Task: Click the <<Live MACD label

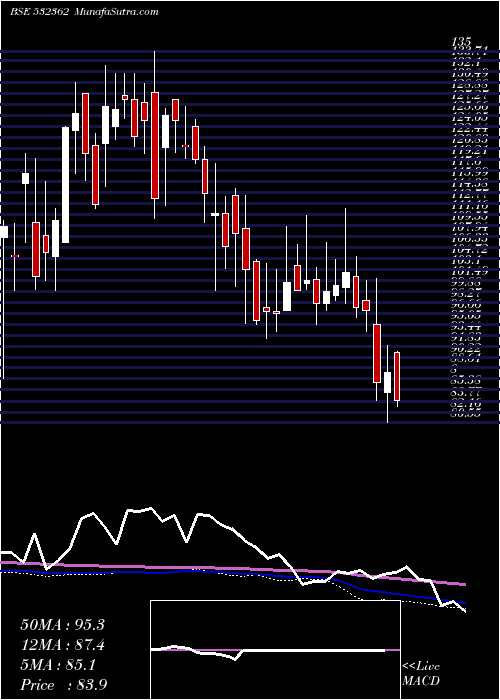Action: coord(421,674)
